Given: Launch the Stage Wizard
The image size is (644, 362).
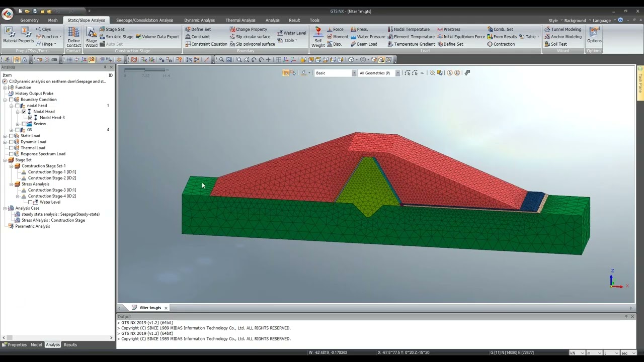Looking at the screenshot, I should (x=92, y=37).
